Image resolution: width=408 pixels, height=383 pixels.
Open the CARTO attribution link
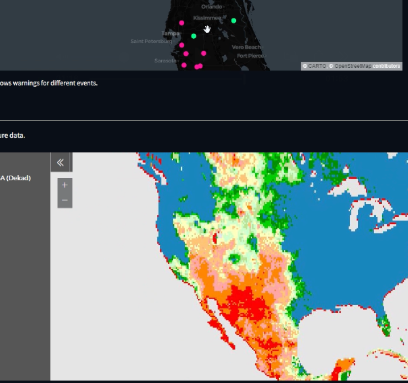316,66
